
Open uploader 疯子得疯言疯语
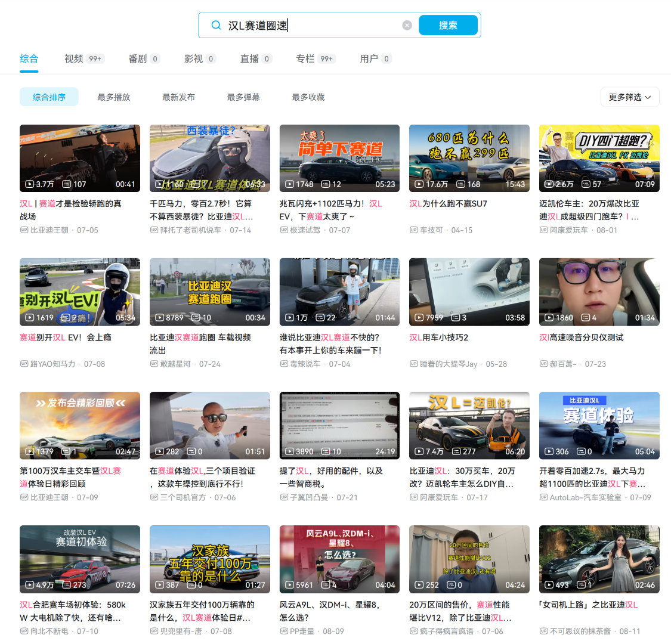point(447,631)
